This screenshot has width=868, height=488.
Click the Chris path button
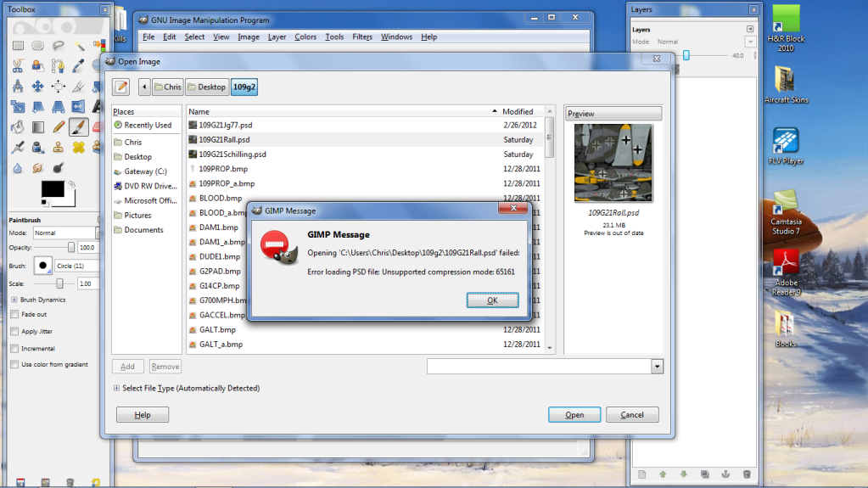(x=168, y=87)
